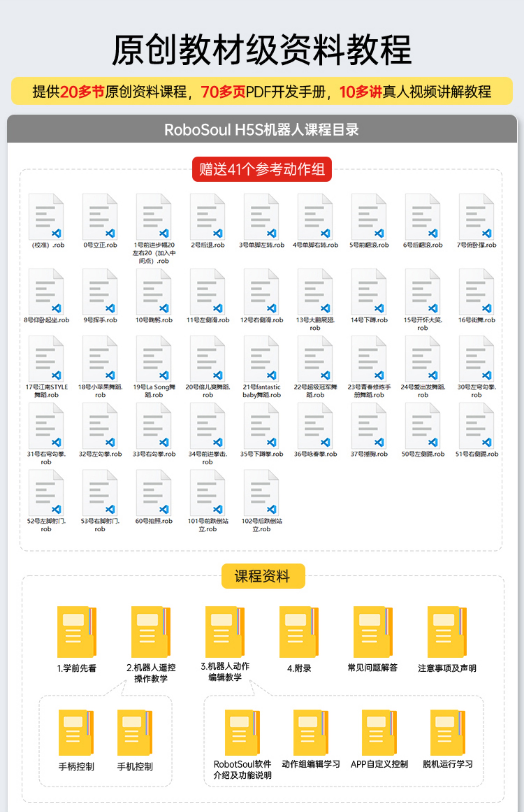Open the 10号鞠躬.rob file icon

coord(153,292)
